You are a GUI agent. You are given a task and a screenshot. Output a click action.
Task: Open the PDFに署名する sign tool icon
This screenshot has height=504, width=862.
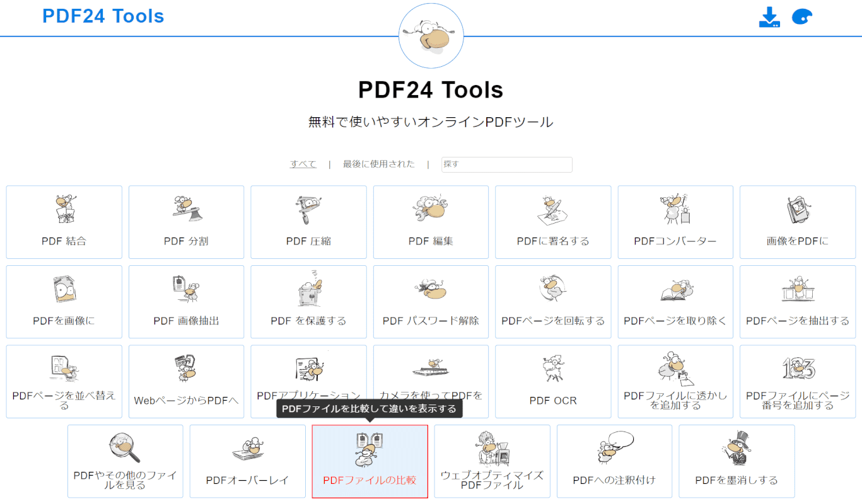coord(553,210)
